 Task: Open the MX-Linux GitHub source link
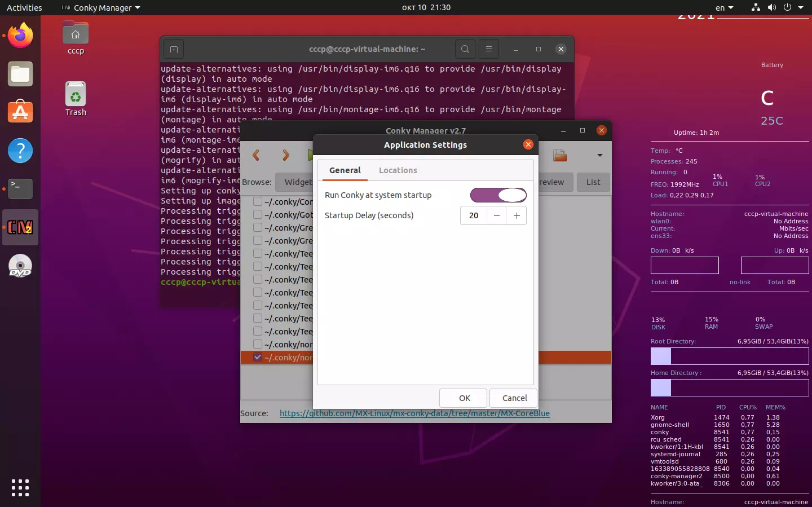[x=414, y=413]
